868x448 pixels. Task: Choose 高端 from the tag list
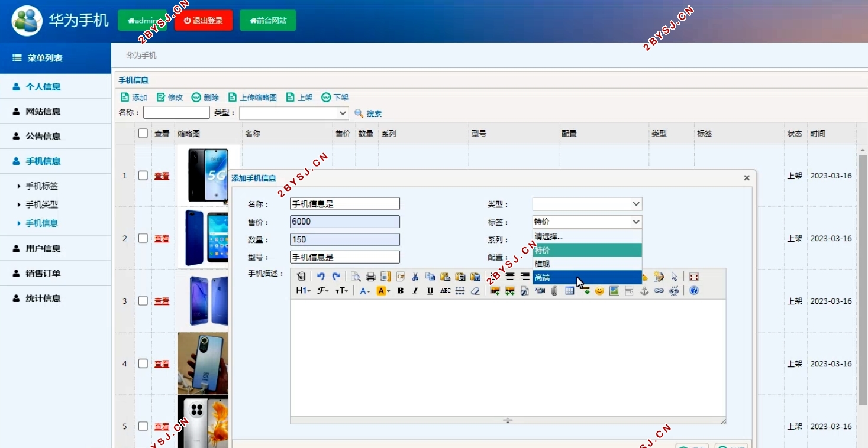click(587, 277)
